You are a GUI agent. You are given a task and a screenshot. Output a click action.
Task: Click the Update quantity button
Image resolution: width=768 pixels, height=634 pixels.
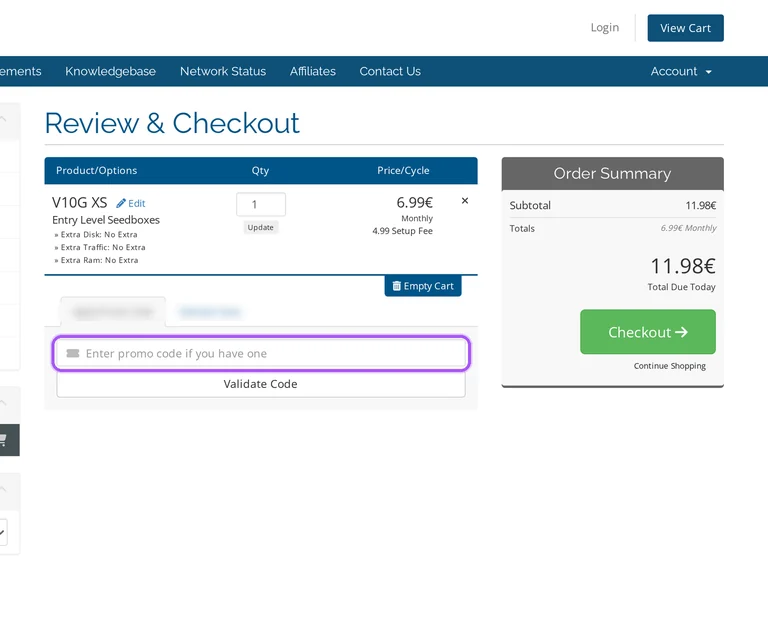(x=261, y=227)
